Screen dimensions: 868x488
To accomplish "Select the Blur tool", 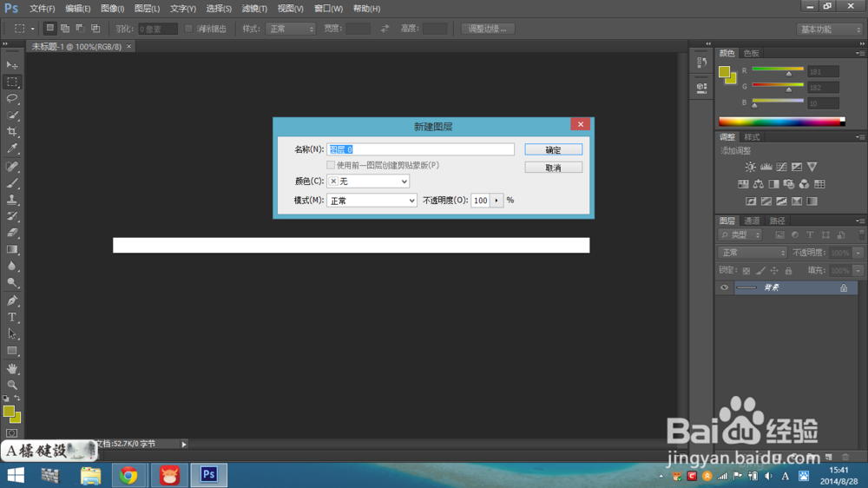I will (x=12, y=266).
